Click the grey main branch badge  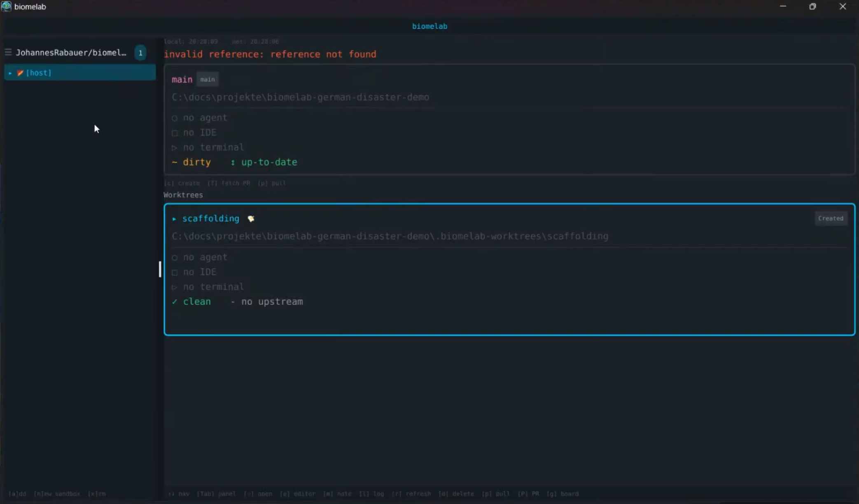pyautogui.click(x=208, y=79)
